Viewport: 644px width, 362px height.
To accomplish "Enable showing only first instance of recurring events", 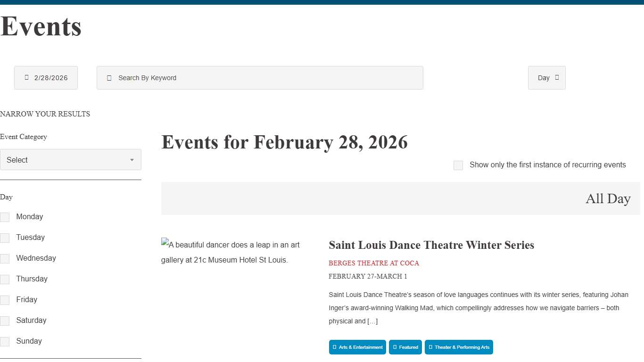I will coord(458,165).
